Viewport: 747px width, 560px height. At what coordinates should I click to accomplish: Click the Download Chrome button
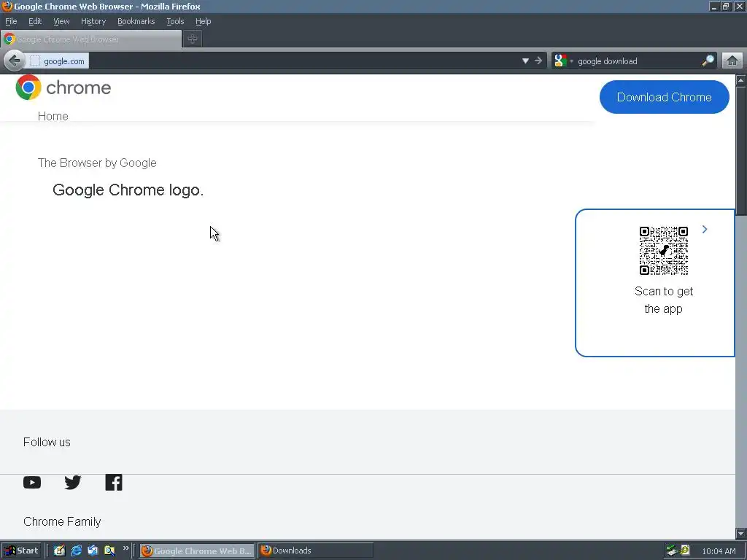coord(664,97)
